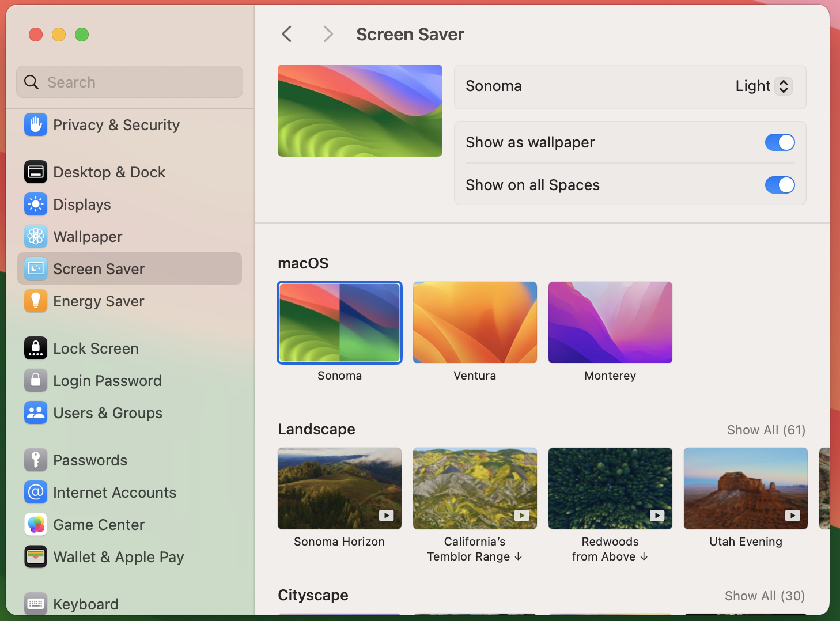The height and width of the screenshot is (621, 840).
Task: Click the Search field
Action: pyautogui.click(x=130, y=82)
